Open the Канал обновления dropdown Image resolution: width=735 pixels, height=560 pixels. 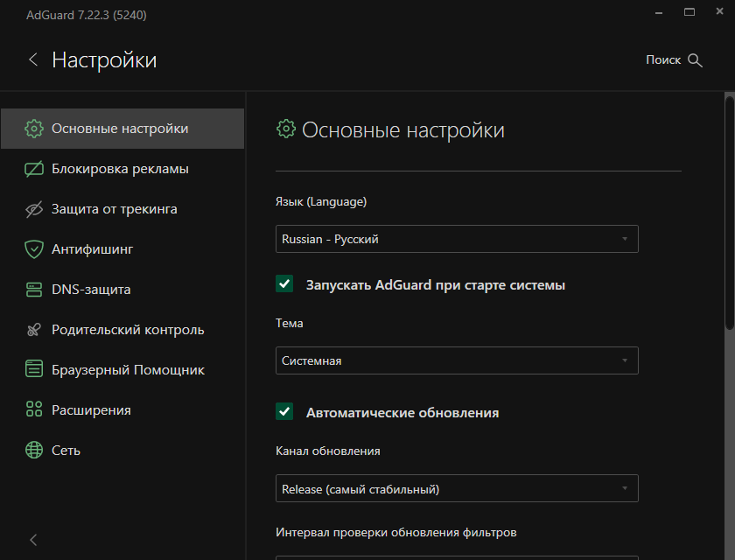(457, 487)
